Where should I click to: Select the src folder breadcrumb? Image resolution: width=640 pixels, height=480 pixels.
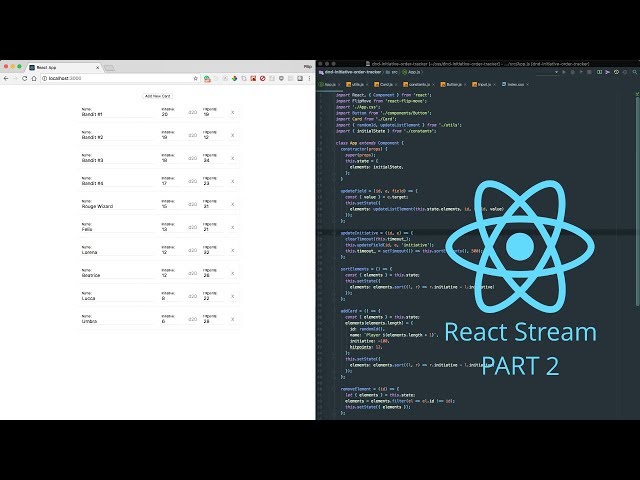(x=391, y=72)
